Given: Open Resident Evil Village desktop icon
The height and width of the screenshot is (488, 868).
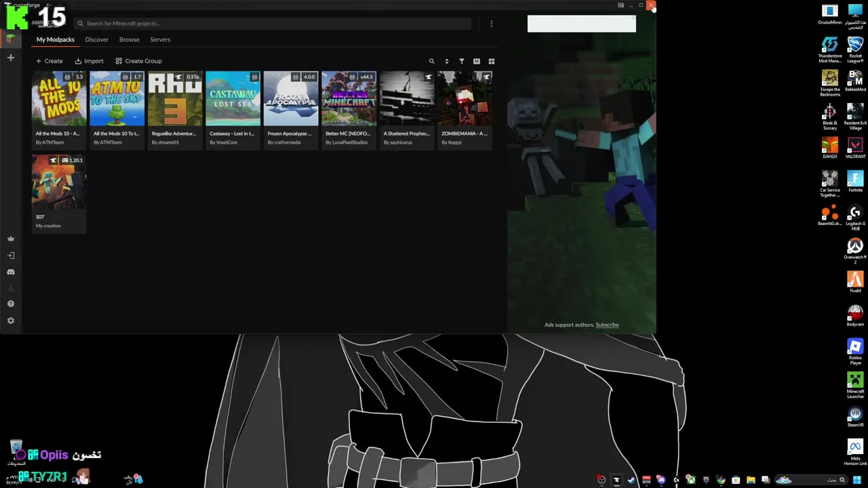Looking at the screenshot, I should [855, 117].
